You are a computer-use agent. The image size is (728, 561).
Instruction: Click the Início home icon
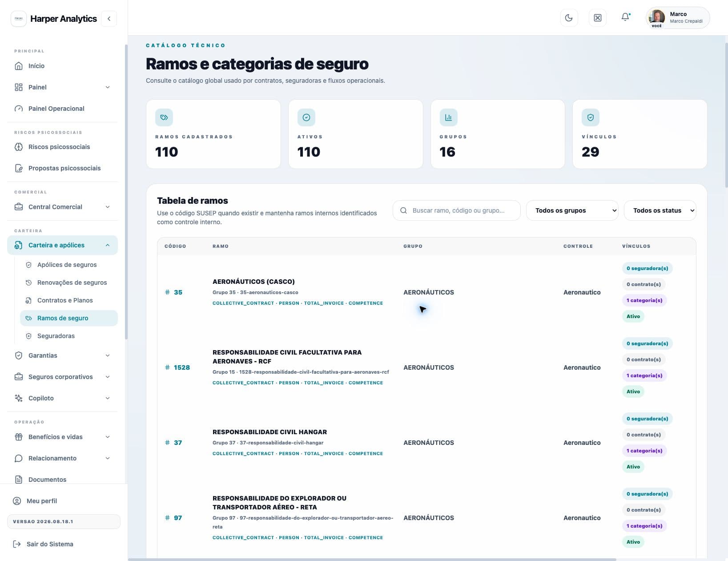[x=19, y=66]
